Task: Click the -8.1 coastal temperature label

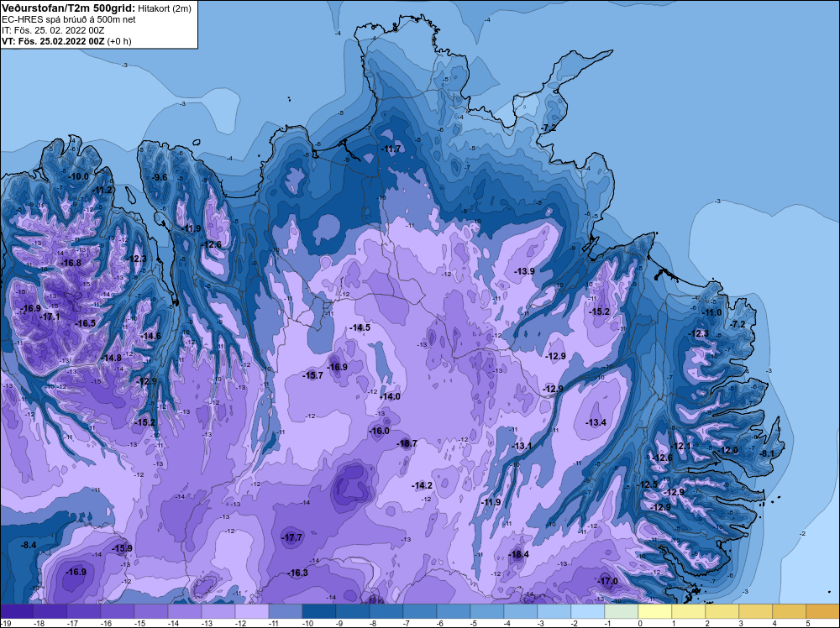Action: pyautogui.click(x=768, y=453)
